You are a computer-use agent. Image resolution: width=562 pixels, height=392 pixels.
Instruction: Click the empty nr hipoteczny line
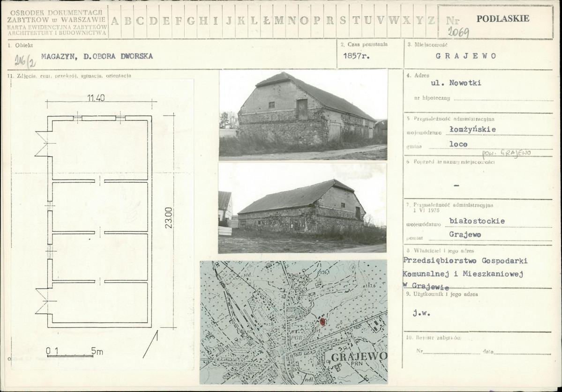[502, 98]
